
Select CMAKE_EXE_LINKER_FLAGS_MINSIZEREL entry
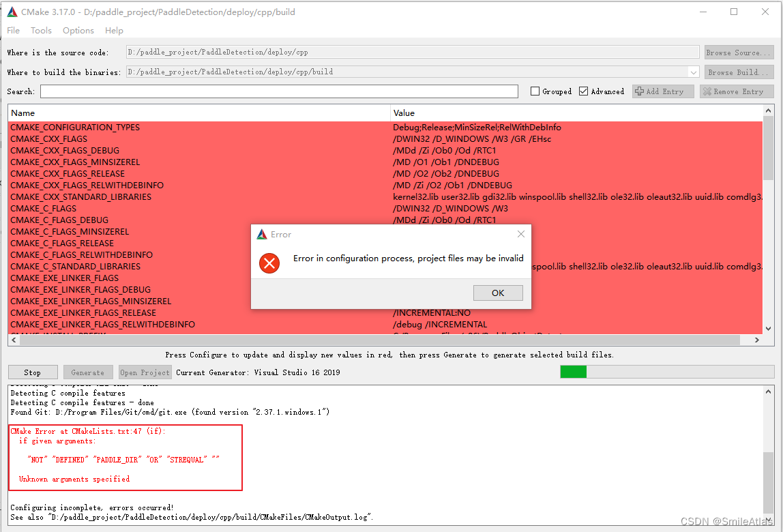click(x=91, y=301)
